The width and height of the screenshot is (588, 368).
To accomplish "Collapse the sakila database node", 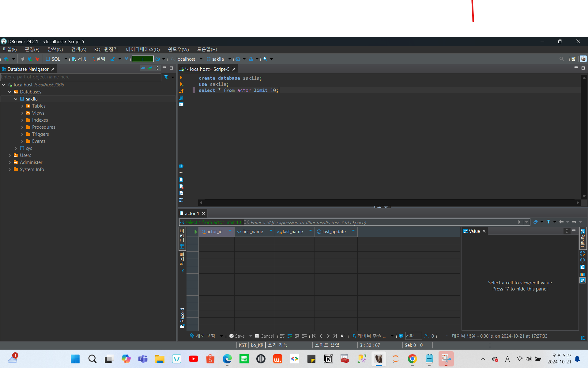I will [16, 99].
